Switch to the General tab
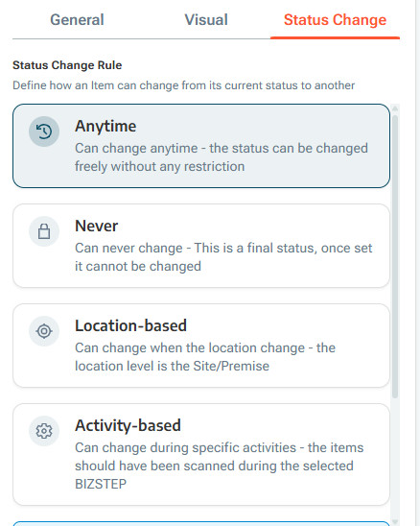Screen dimensions: 420x526 coord(77,20)
